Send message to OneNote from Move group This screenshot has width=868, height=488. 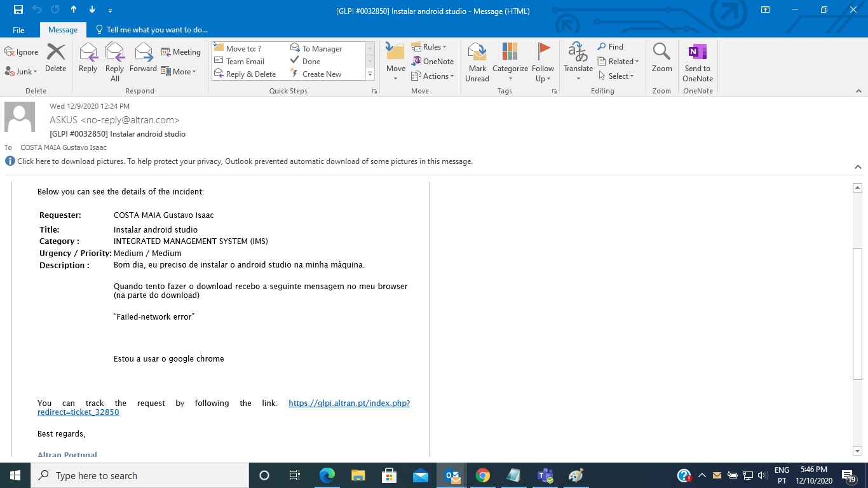point(432,62)
